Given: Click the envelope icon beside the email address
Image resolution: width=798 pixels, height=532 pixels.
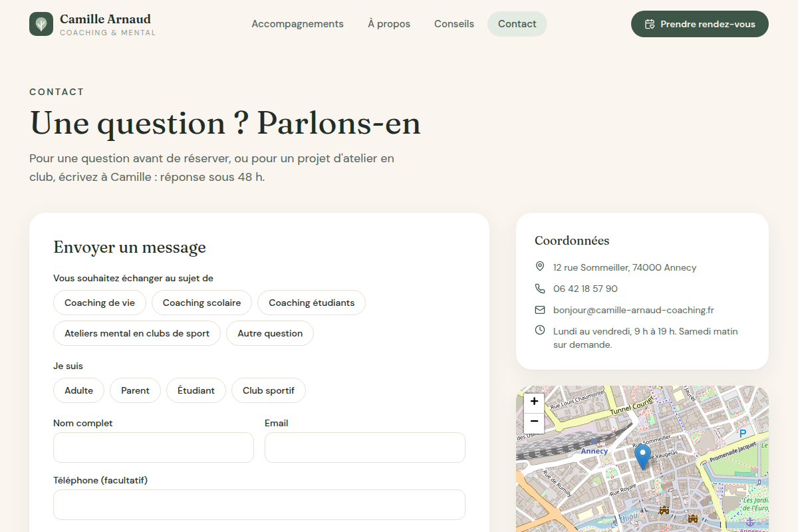Looking at the screenshot, I should pyautogui.click(x=540, y=310).
